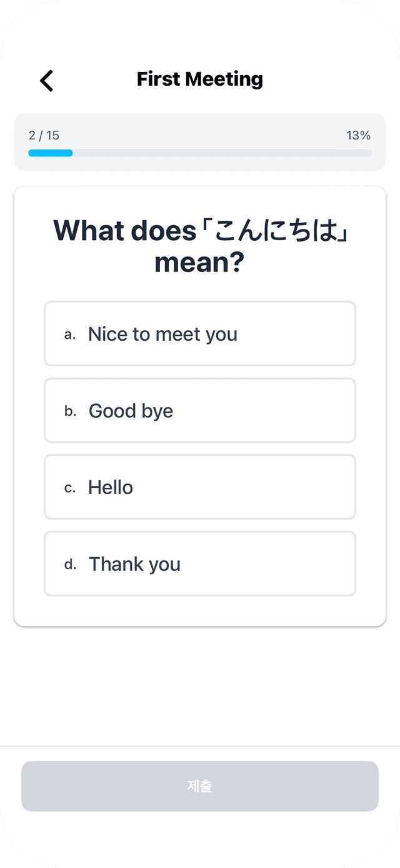Click the '2 / 15' question counter
The image size is (400, 868).
(x=44, y=135)
